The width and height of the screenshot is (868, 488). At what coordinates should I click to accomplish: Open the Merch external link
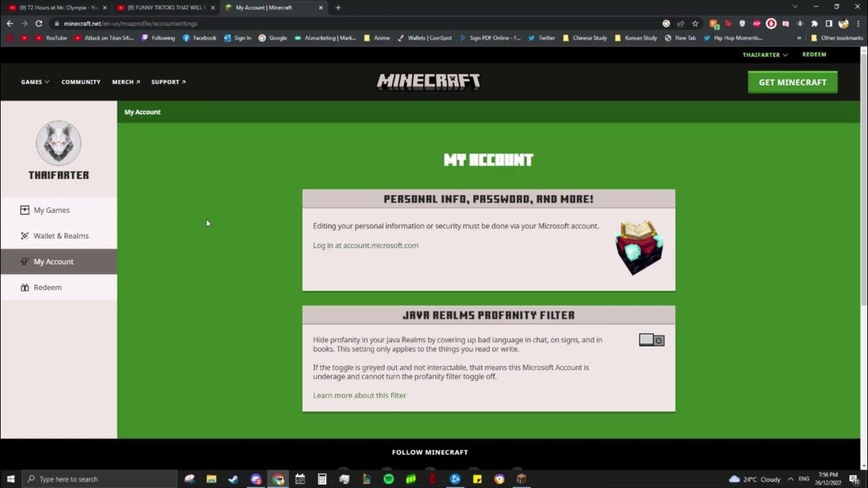(x=126, y=82)
